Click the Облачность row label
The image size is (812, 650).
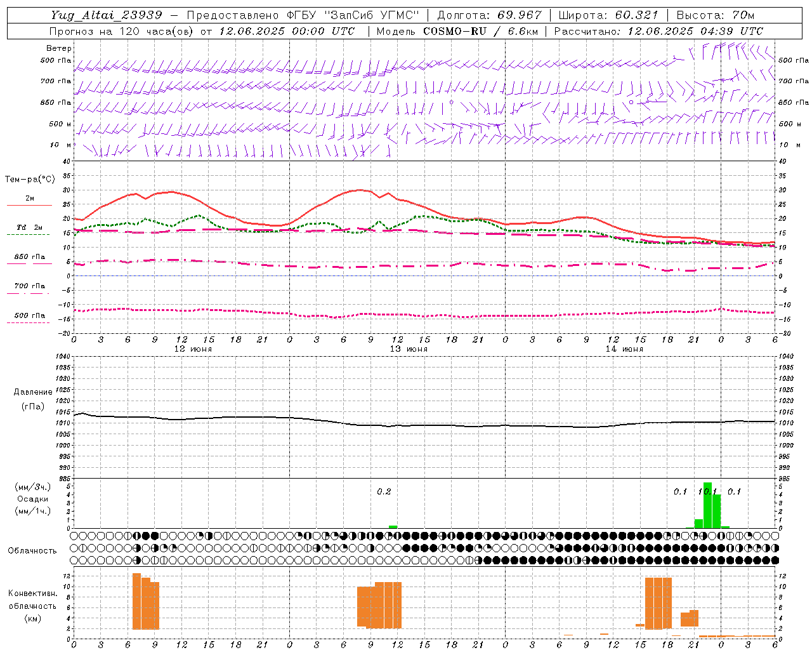point(32,551)
